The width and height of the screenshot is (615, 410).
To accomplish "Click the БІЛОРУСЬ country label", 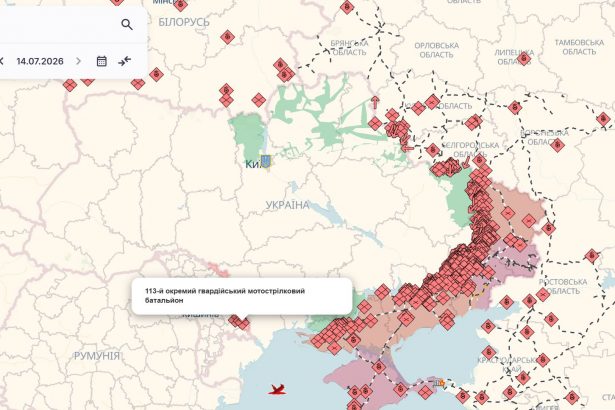I will (x=184, y=22).
